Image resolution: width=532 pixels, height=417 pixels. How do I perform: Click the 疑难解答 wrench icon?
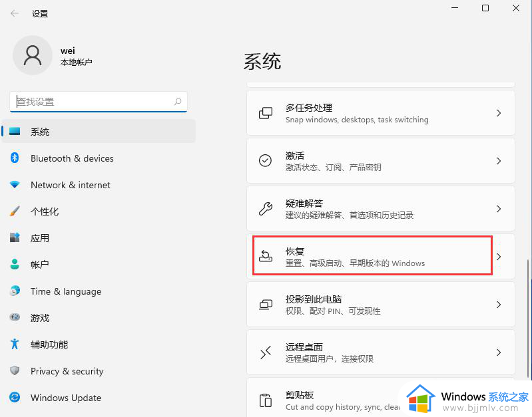click(x=265, y=209)
